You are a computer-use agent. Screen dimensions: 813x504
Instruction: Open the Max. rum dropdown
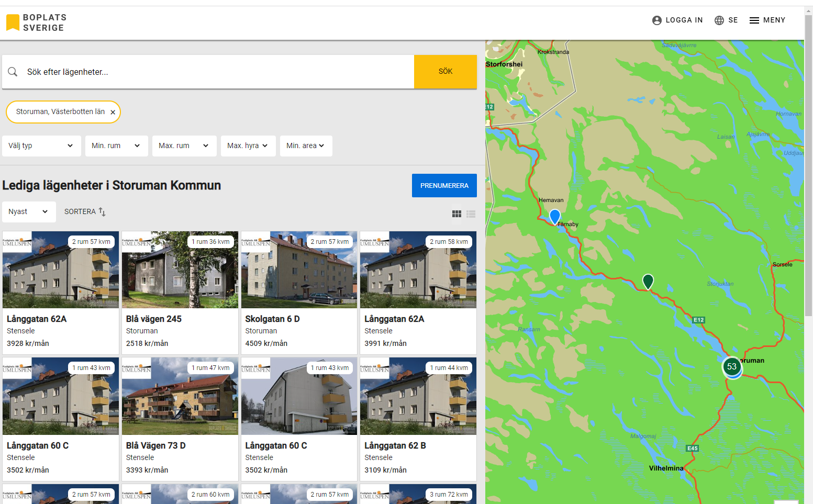(x=184, y=146)
